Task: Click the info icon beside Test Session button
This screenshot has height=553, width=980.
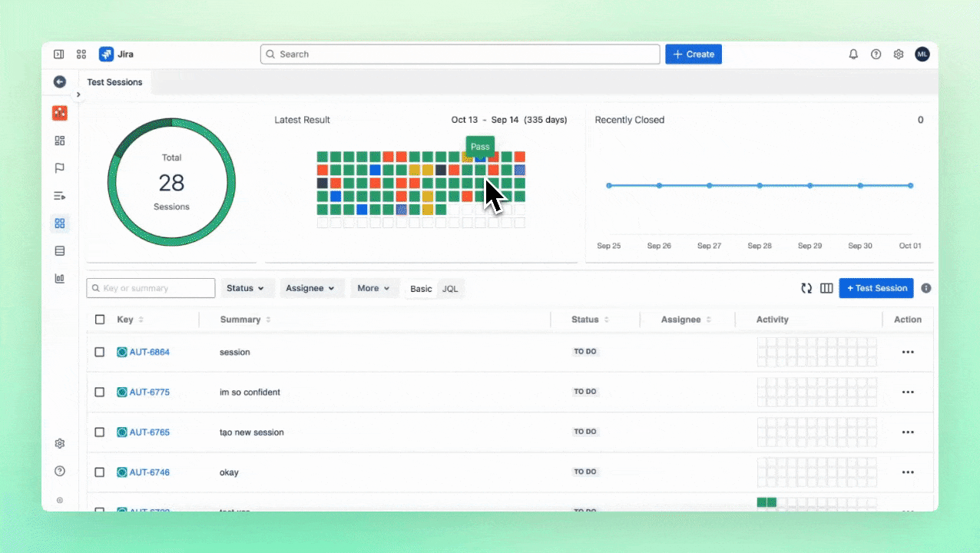Action: tap(925, 288)
